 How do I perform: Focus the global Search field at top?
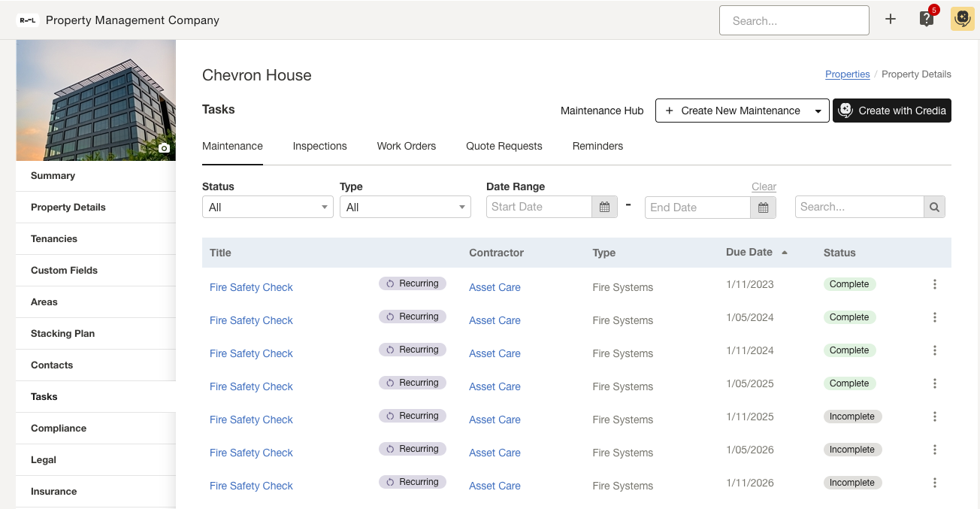pyautogui.click(x=794, y=21)
